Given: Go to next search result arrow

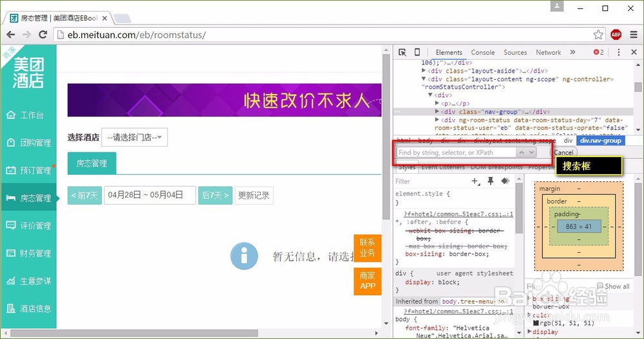Looking at the screenshot, I should coord(531,152).
